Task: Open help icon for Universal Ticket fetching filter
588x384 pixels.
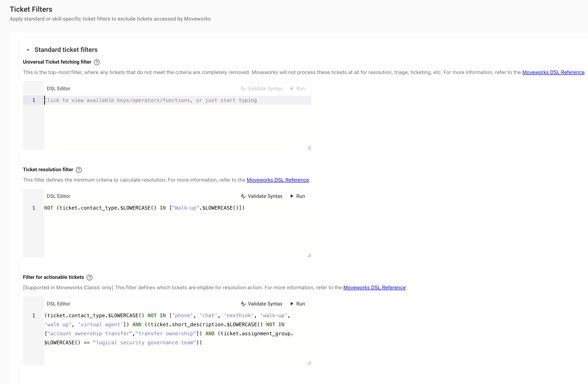Action: point(97,62)
